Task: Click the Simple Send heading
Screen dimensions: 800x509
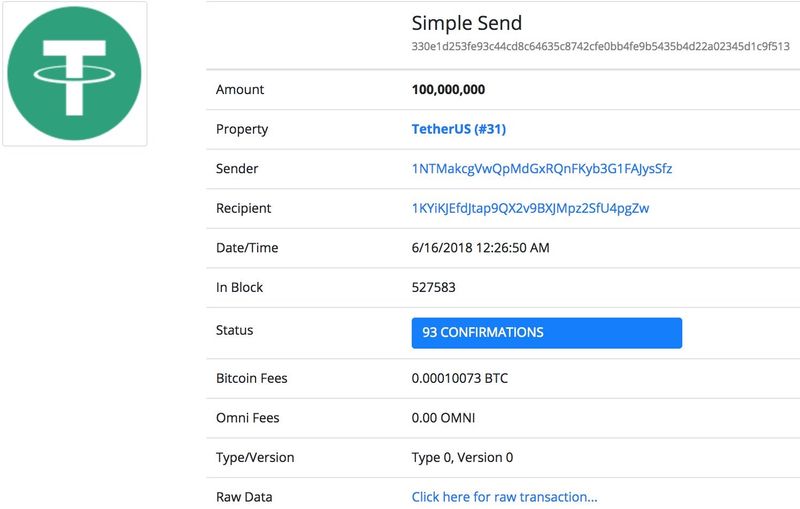Action: click(466, 23)
